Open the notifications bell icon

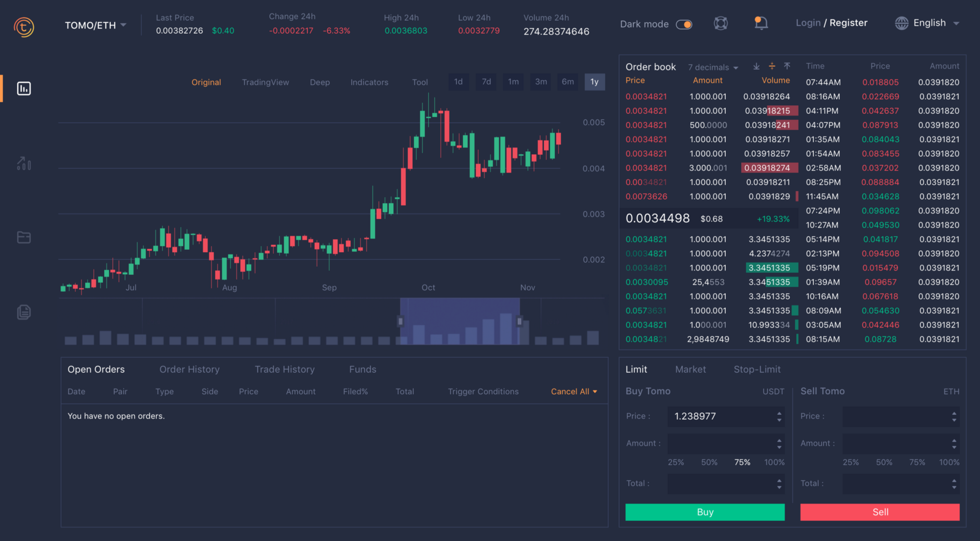point(761,23)
